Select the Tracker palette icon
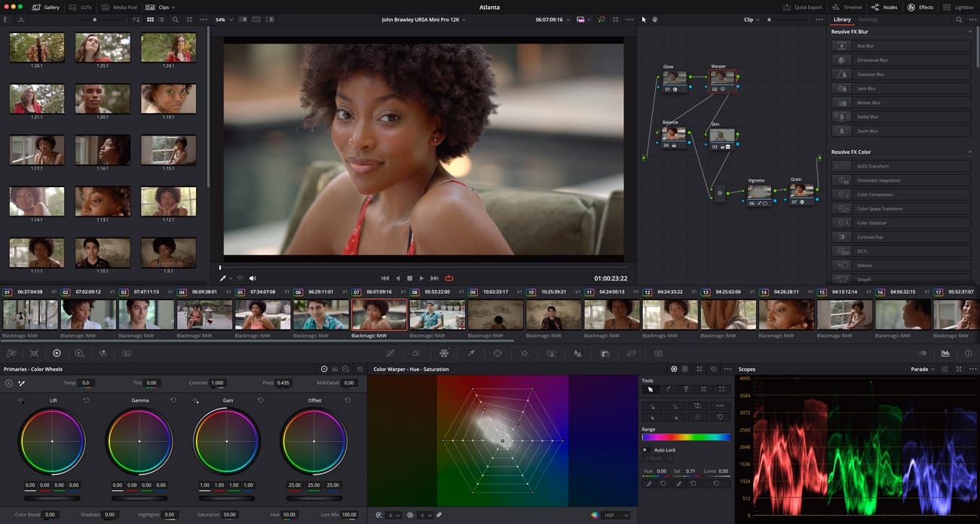 coord(525,353)
